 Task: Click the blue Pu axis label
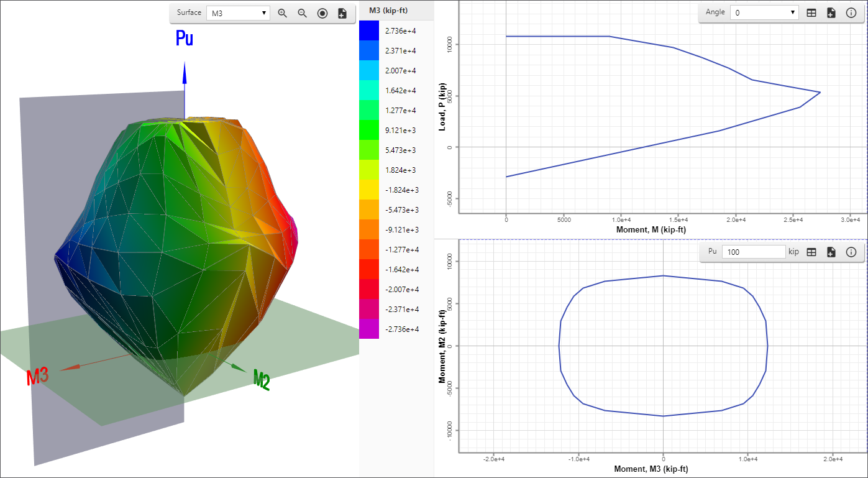[x=184, y=39]
